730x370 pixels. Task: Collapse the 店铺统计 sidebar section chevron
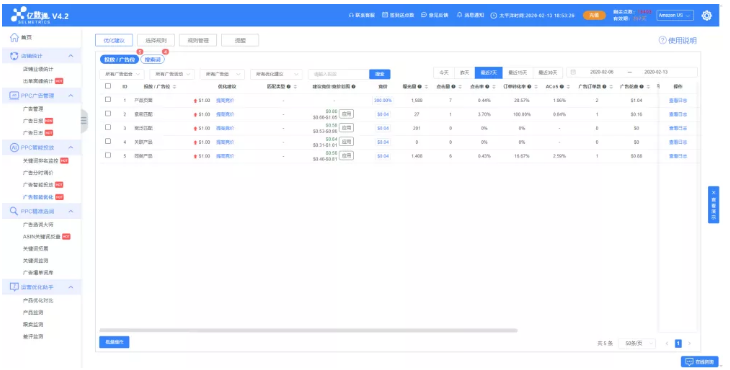[x=71, y=56]
